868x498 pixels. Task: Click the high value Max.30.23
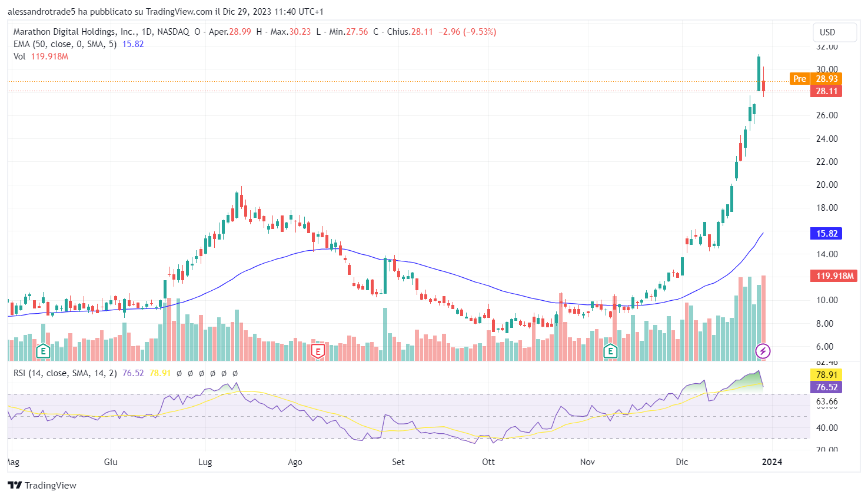[291, 32]
